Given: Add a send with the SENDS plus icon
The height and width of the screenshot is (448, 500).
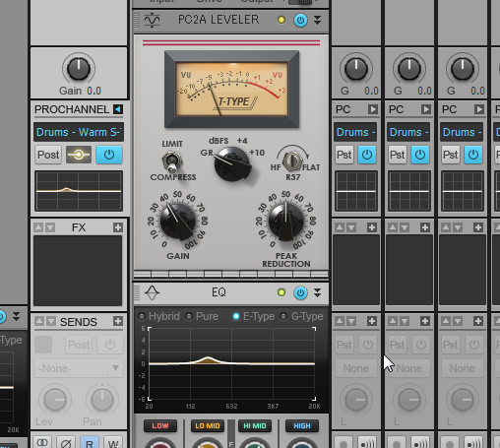Looking at the screenshot, I should [x=118, y=321].
